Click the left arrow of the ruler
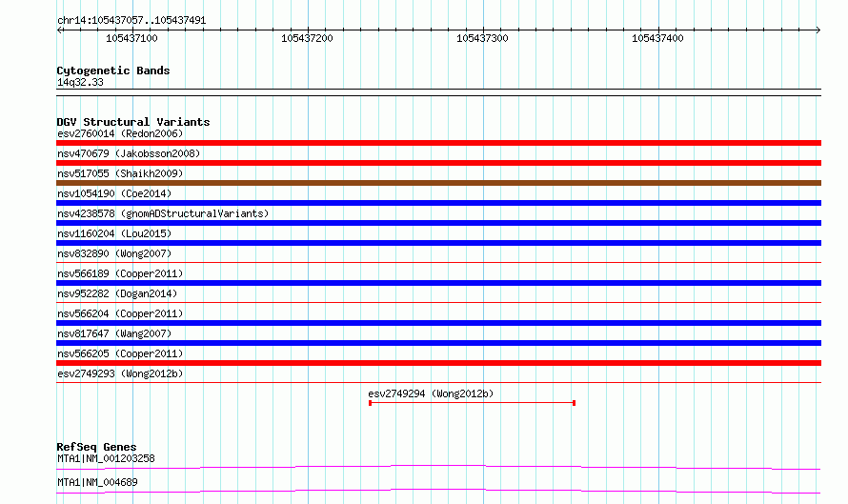 coord(59,30)
